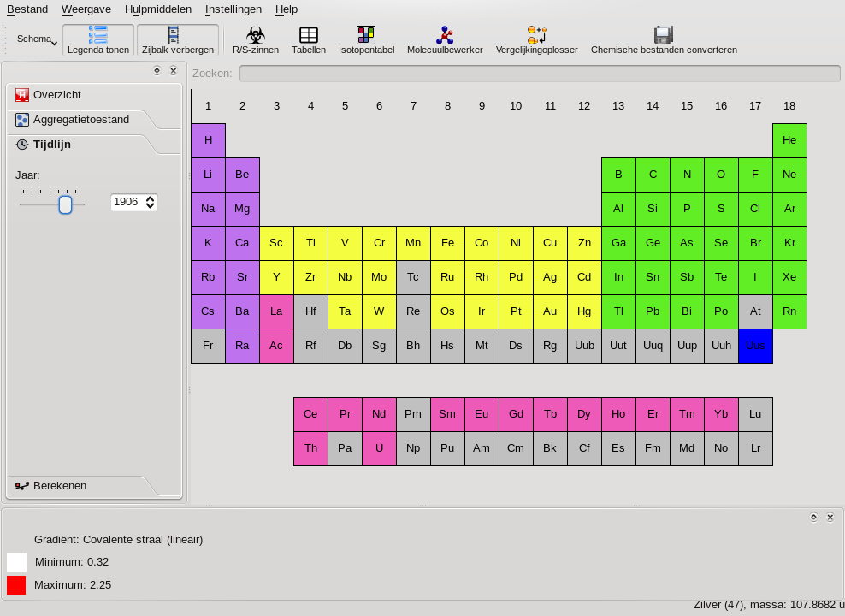Launch the Molecuulbewerker
The height and width of the screenshot is (616, 845).
coord(445,40)
